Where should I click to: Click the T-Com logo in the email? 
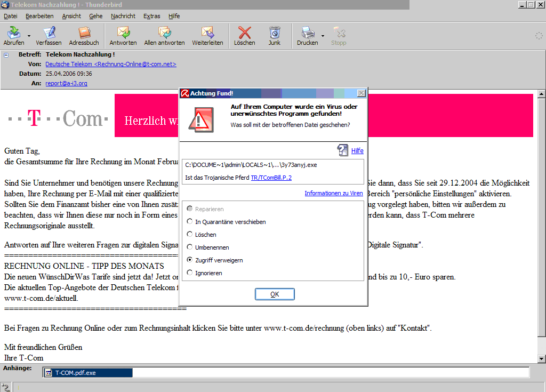click(x=58, y=118)
